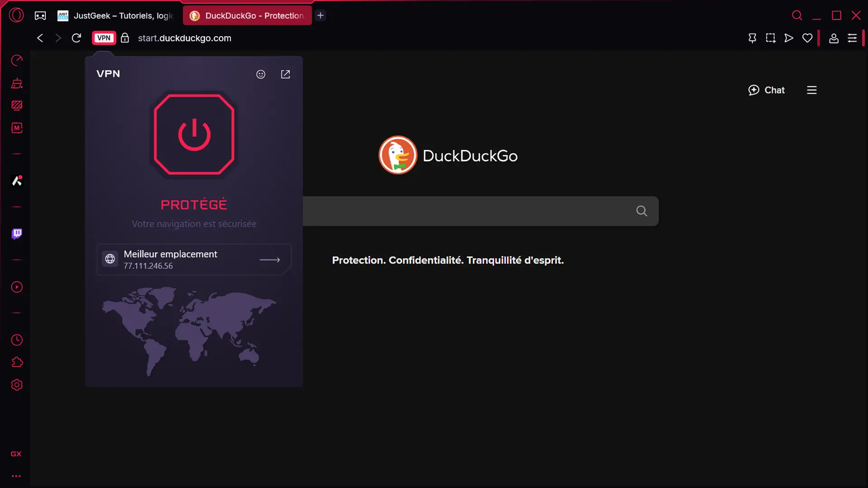This screenshot has width=868, height=488.
Task: Open History clock icon in sidebar
Action: coord(17,340)
